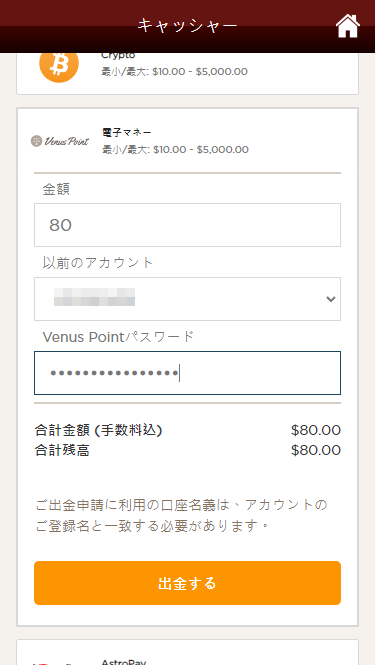375x665 pixels.
Task: Click the orange 出金する button
Action: pyautogui.click(x=187, y=583)
